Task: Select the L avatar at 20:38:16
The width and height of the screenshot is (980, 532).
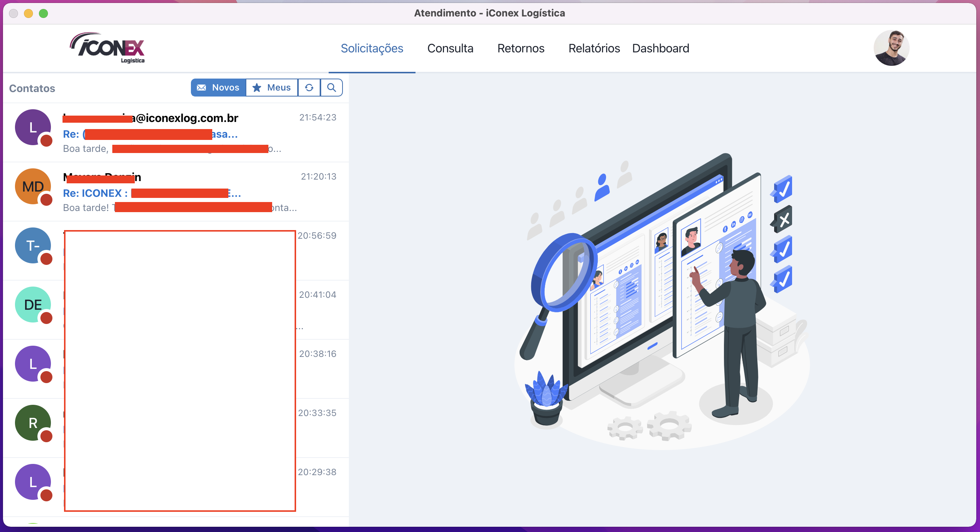Action: 33,364
